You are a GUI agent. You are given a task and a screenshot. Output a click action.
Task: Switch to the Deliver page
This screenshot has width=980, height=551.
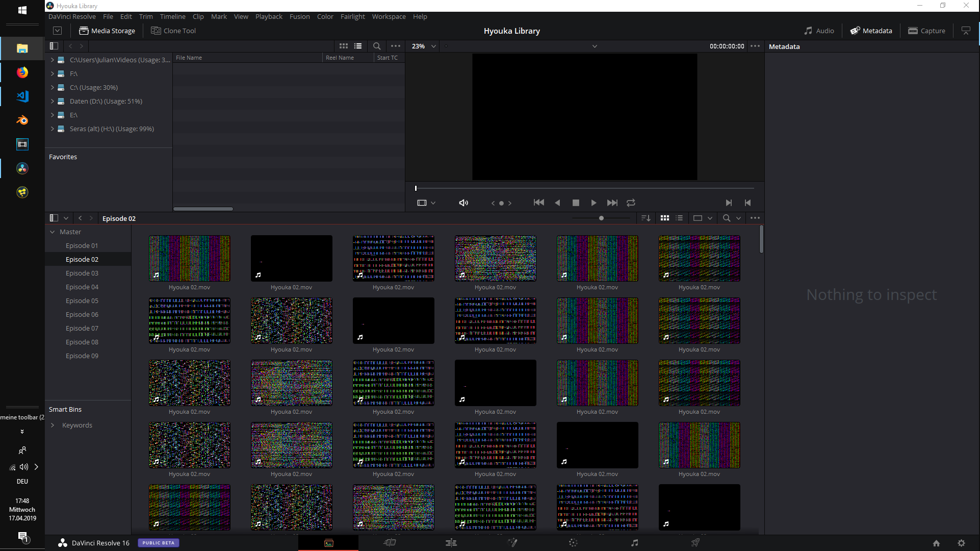click(695, 543)
